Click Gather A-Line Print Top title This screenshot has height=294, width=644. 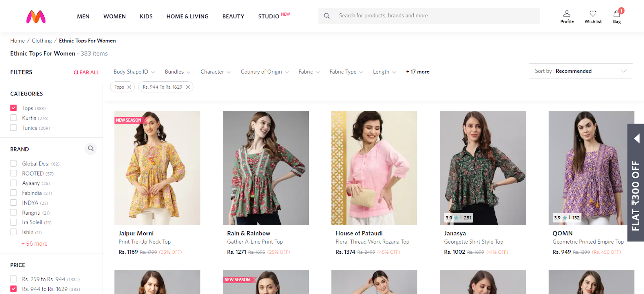[255, 242]
